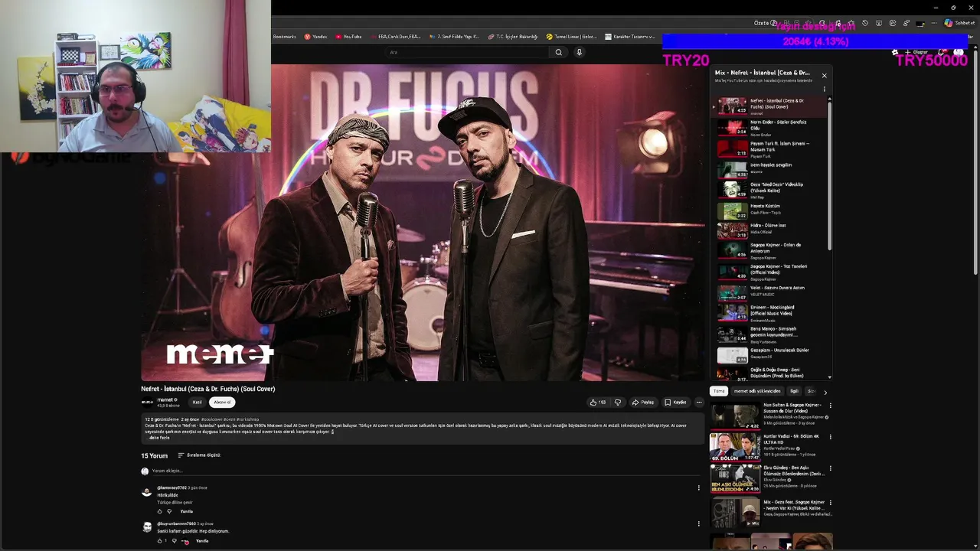Open the Sıralama ölçütü sort dropdown
This screenshot has height=551, width=980.
199,455
